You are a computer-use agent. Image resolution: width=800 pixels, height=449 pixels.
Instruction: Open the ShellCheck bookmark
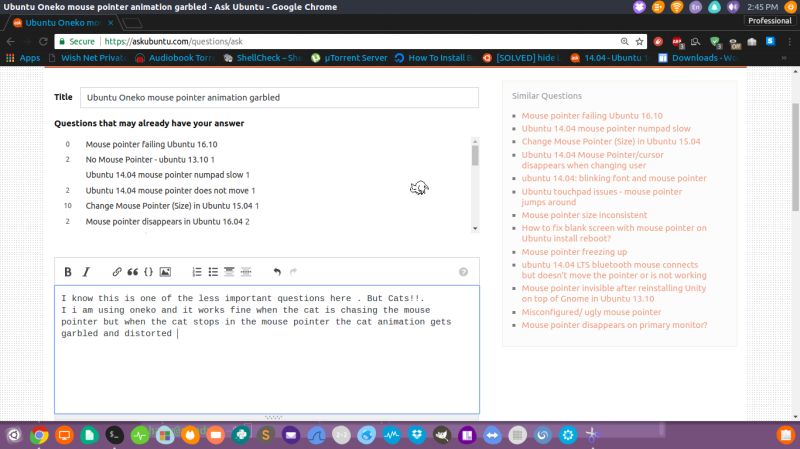coord(263,58)
